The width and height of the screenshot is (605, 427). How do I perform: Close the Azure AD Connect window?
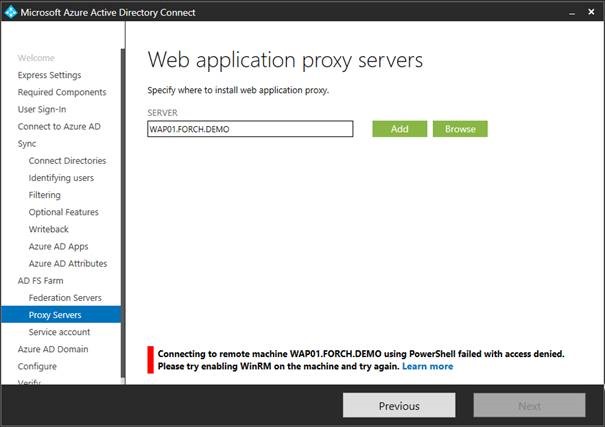591,12
